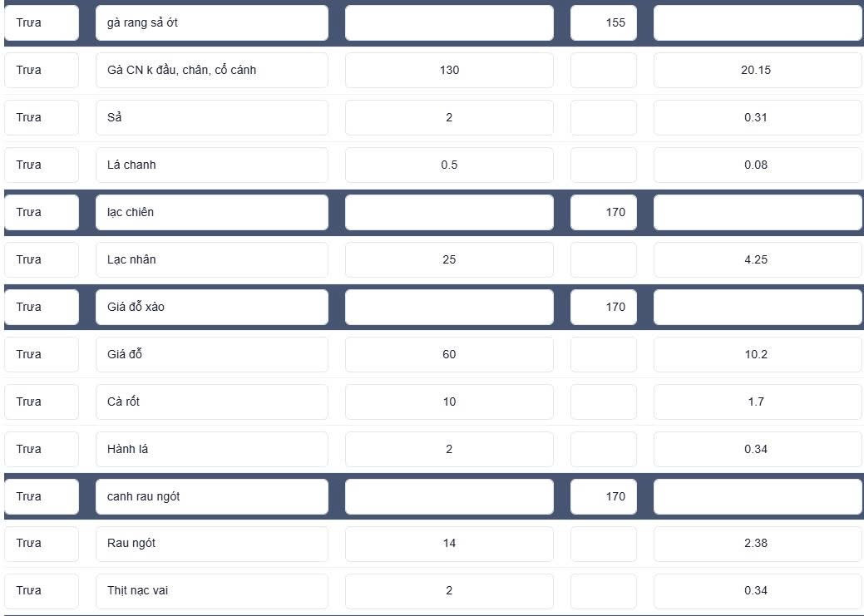Edit quantity 130 for Gà CN ingredient
Screen dimensions: 864x616
coord(449,70)
